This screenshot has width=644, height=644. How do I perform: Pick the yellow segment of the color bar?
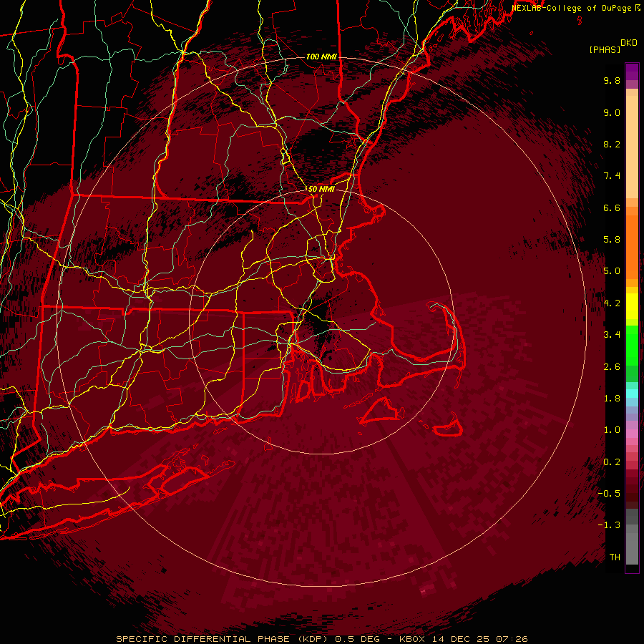click(632, 306)
